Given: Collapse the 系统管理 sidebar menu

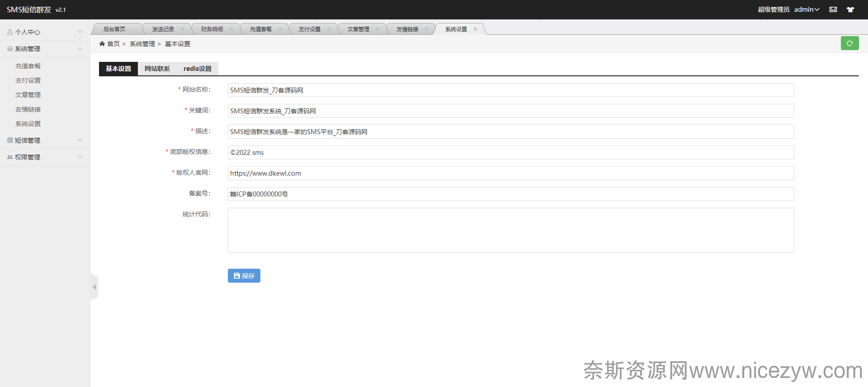Looking at the screenshot, I should [45, 49].
